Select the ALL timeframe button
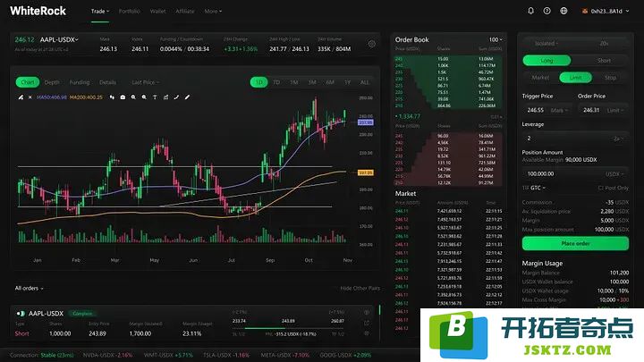The image size is (644, 362). [365, 82]
